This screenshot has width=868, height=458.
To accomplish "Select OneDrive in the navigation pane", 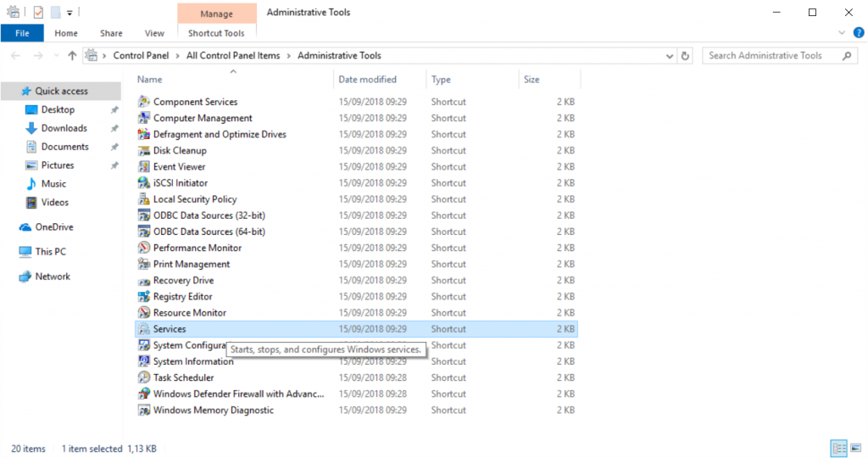I will 53,227.
